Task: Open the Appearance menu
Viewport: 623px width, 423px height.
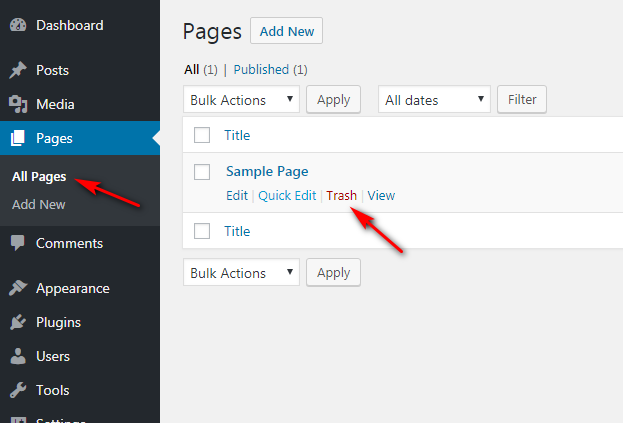Action: [73, 289]
